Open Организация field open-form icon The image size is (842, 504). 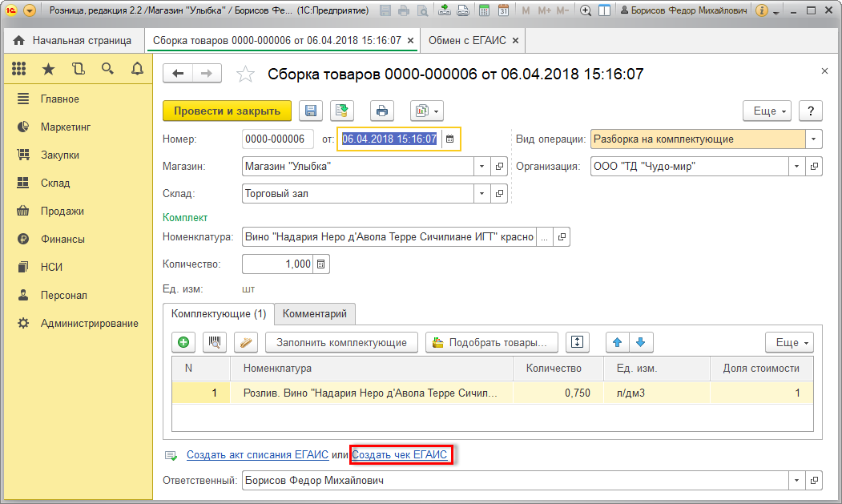click(x=815, y=167)
